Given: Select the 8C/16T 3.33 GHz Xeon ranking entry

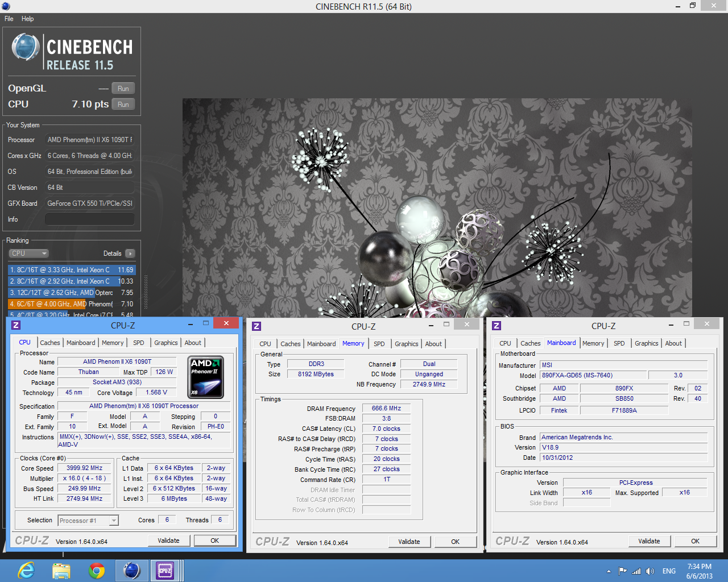Looking at the screenshot, I should tap(72, 270).
